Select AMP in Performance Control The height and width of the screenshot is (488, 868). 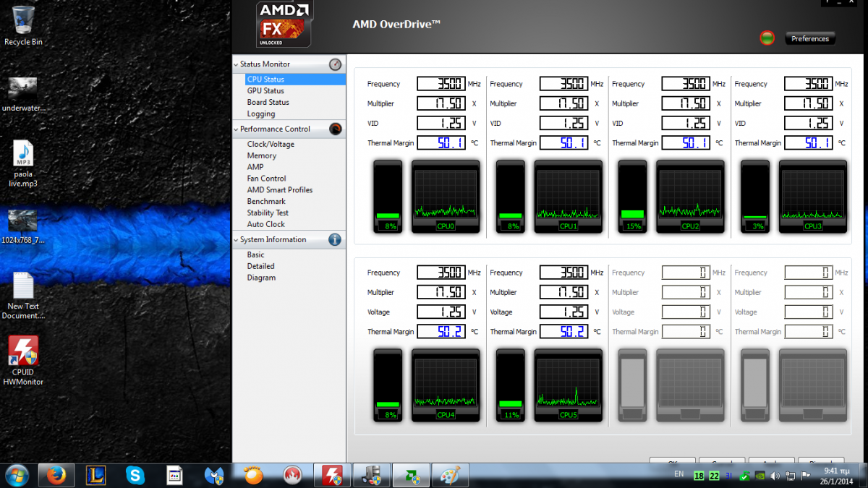point(255,167)
